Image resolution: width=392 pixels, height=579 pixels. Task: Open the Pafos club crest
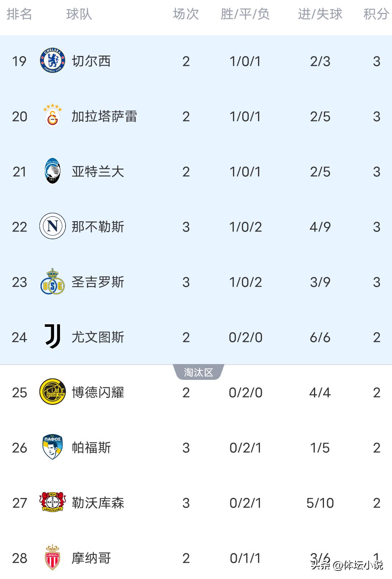click(53, 447)
